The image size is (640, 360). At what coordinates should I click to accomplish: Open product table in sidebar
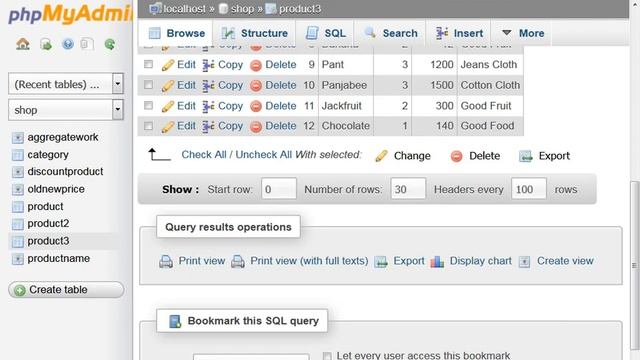[45, 207]
